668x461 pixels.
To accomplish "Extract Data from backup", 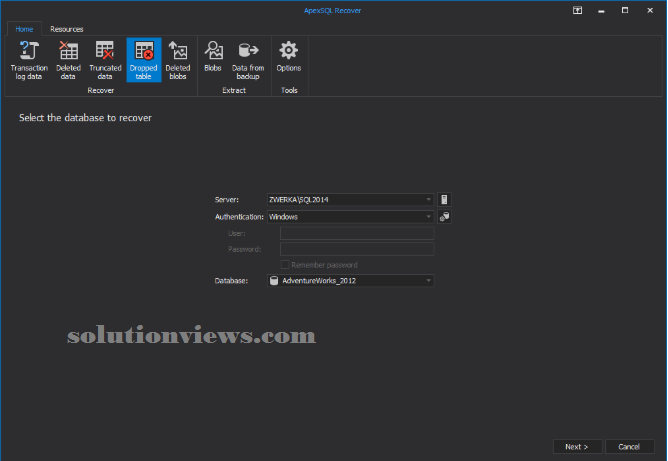I will (248, 60).
